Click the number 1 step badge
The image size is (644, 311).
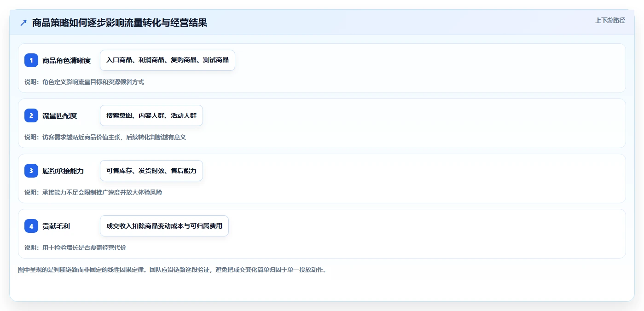pos(31,60)
